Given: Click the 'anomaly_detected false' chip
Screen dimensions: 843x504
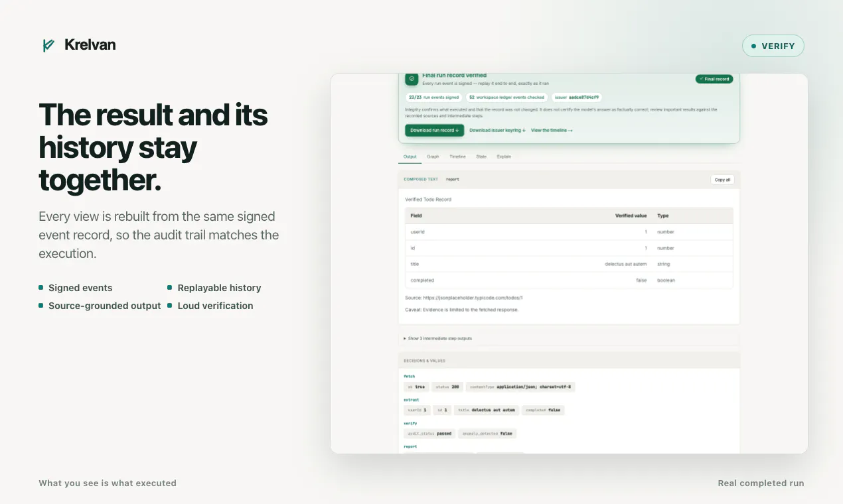Looking at the screenshot, I should pyautogui.click(x=487, y=434).
